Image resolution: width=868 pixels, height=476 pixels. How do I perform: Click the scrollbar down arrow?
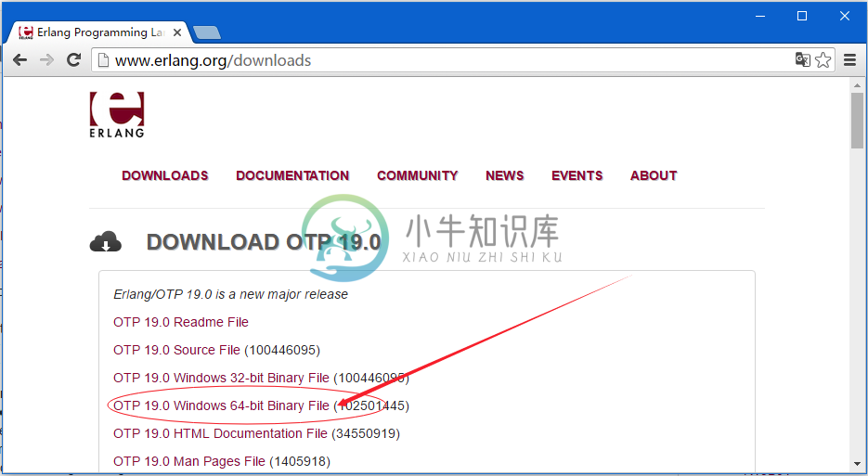point(857,464)
